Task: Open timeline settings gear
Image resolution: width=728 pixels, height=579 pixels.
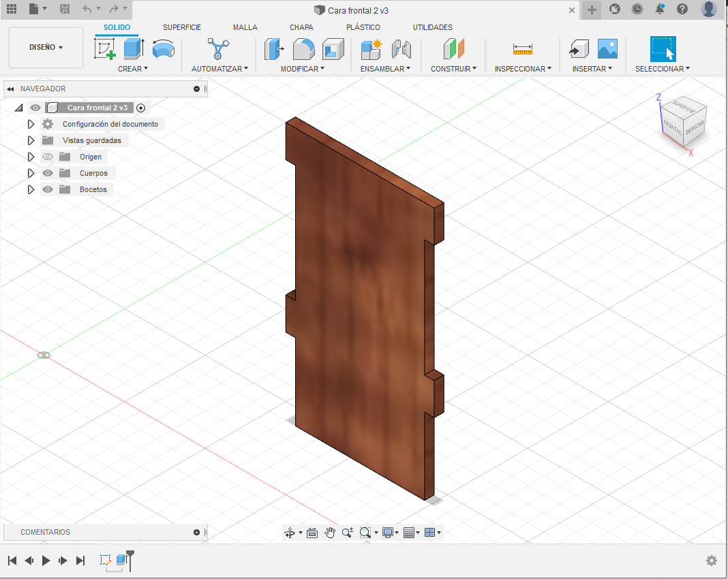Action: coord(711,561)
